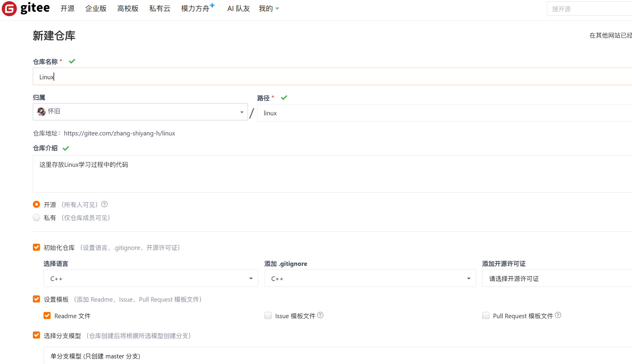Screen dimensions: 632x364
Task: Click the user avatar in the 归属 field
Action: click(41, 112)
